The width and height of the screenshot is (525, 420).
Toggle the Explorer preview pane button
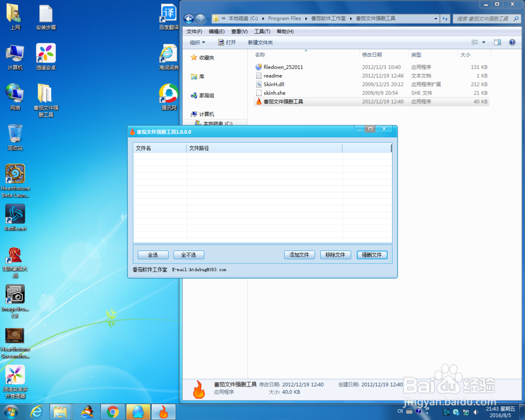497,42
